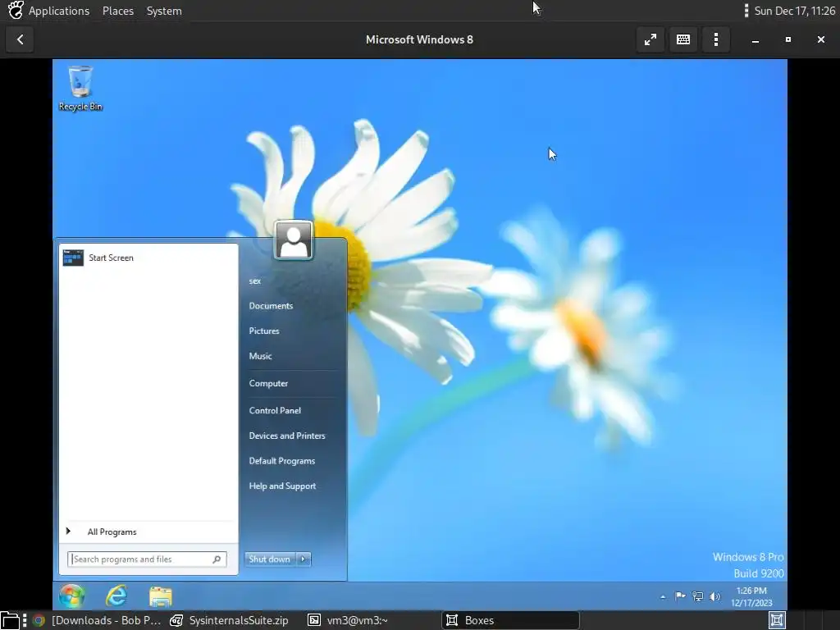Viewport: 840px width, 630px height.
Task: Open the keyboard shortcuts button in Boxes
Action: pyautogui.click(x=683, y=39)
